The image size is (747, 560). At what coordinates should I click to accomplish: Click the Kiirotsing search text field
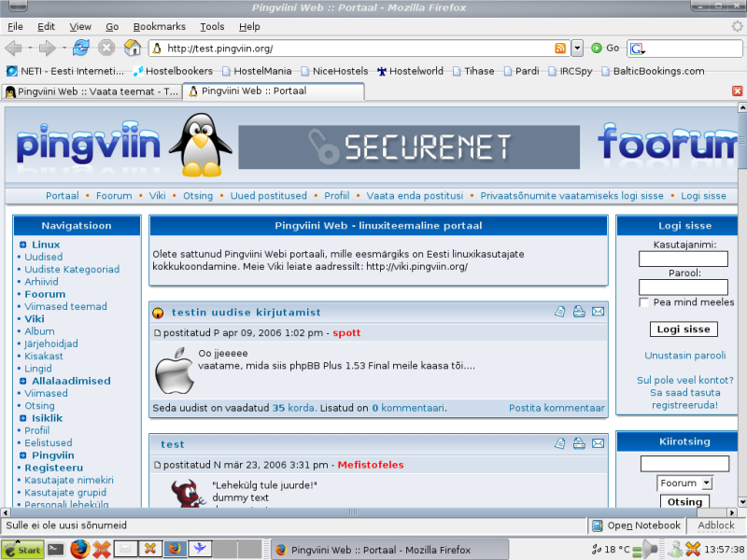tap(684, 463)
